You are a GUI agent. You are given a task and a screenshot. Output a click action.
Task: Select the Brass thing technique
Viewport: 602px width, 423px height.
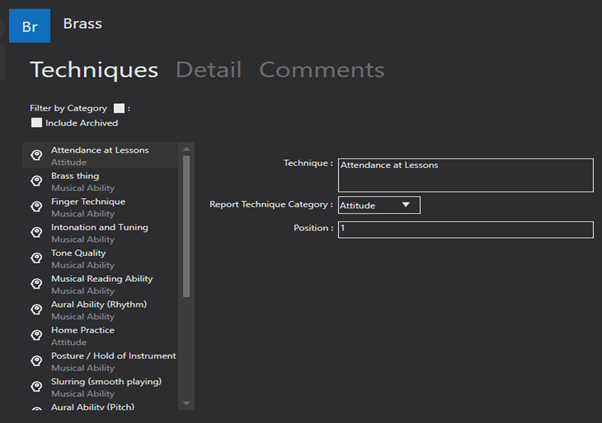[x=100, y=181]
